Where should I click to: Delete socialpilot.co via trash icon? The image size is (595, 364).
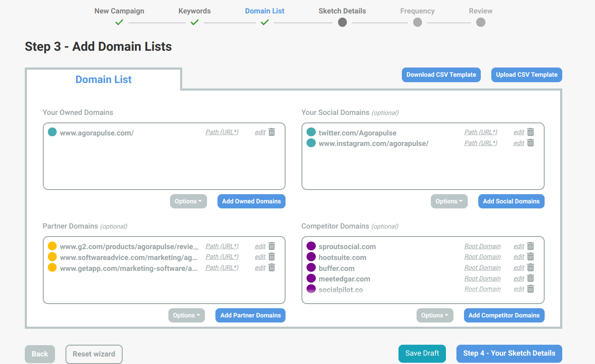[x=530, y=289]
